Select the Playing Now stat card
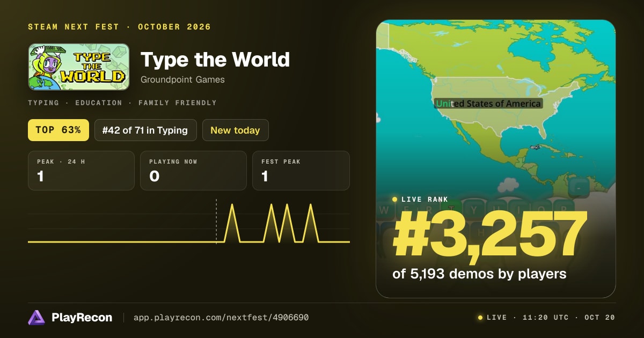This screenshot has height=338, width=644. click(193, 171)
